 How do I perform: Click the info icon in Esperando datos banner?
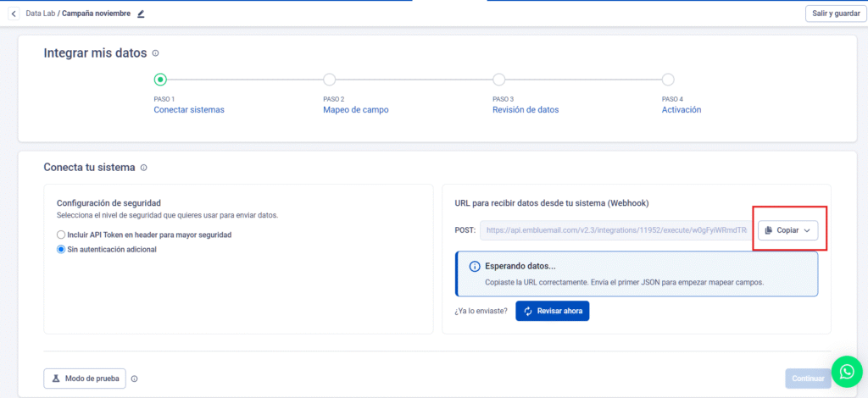(x=475, y=267)
